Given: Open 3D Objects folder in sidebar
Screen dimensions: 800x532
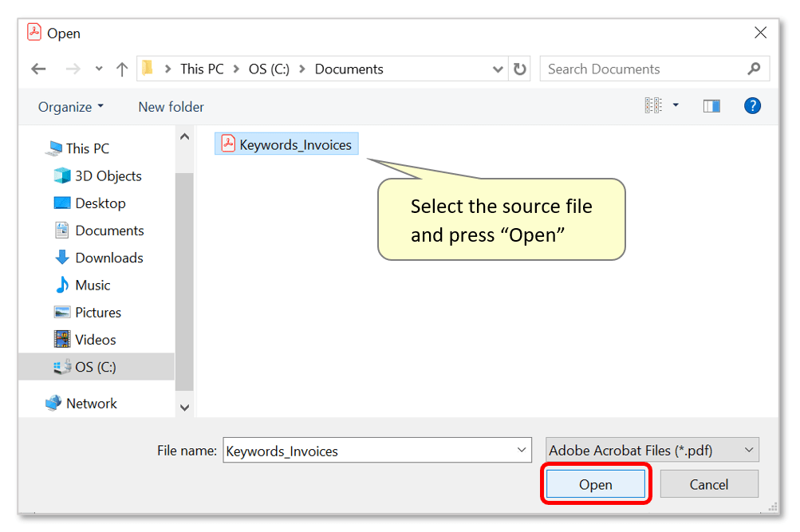Looking at the screenshot, I should tap(97, 176).
